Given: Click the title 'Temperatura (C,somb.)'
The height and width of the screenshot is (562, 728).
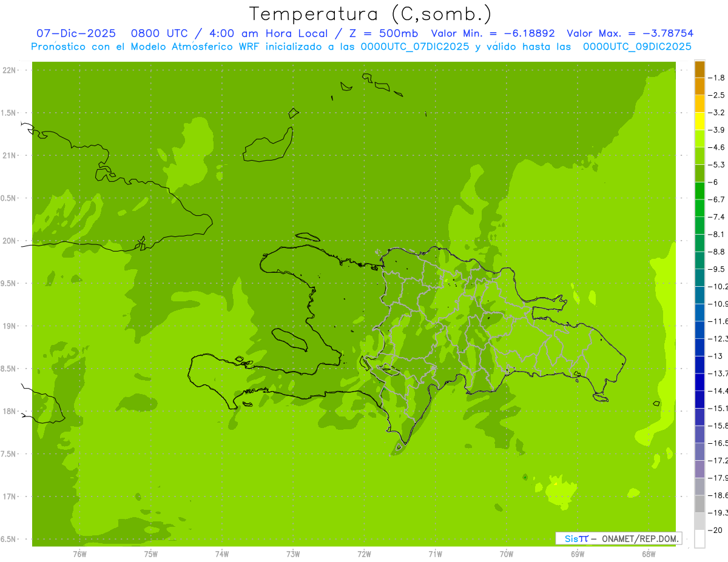Looking at the screenshot, I should click(x=371, y=14).
